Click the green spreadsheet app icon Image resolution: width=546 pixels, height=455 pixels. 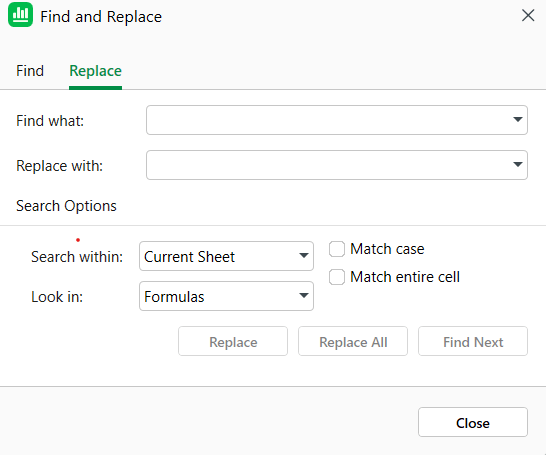[21, 15]
